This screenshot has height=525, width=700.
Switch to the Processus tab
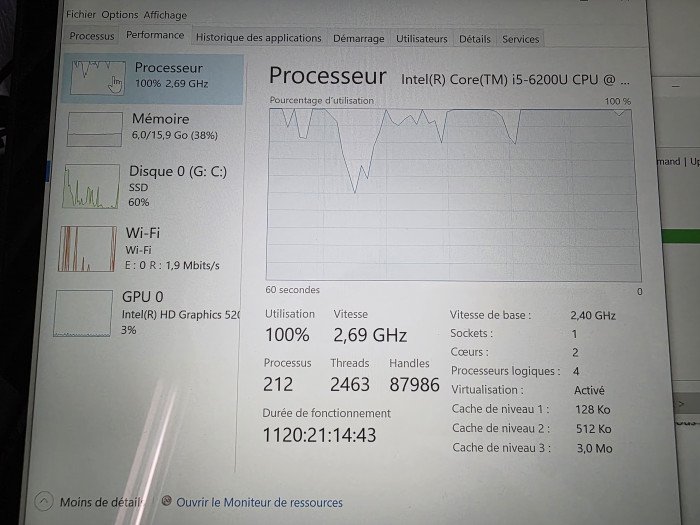92,36
